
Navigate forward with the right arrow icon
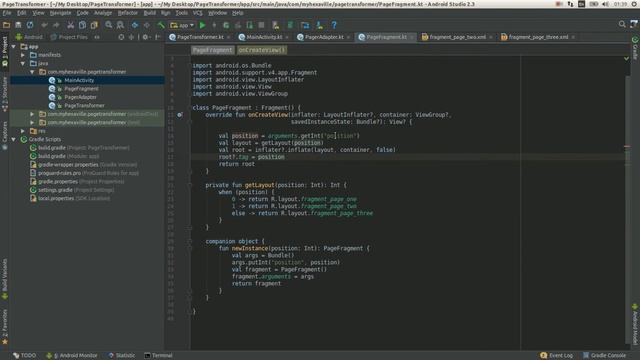147,25
